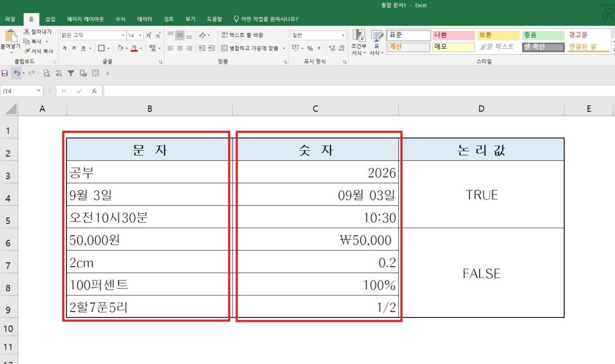Apply percent style to the cell
The height and width of the screenshot is (364, 615).
310,48
